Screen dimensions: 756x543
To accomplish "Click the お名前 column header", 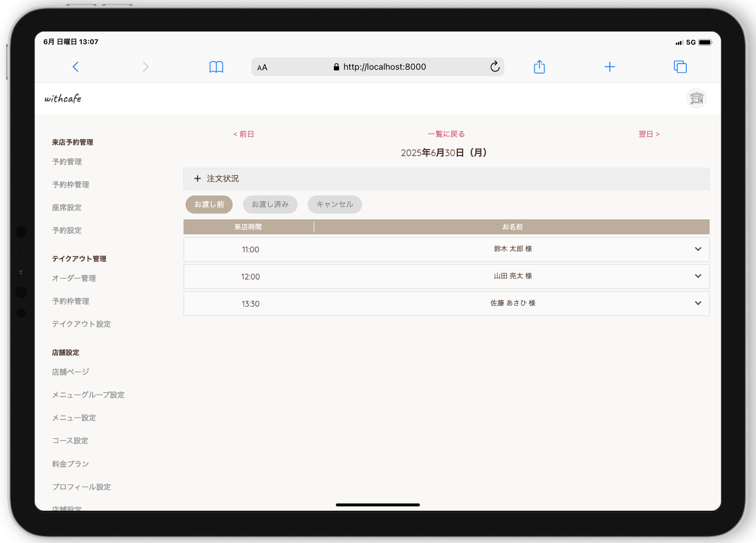I will pos(513,227).
